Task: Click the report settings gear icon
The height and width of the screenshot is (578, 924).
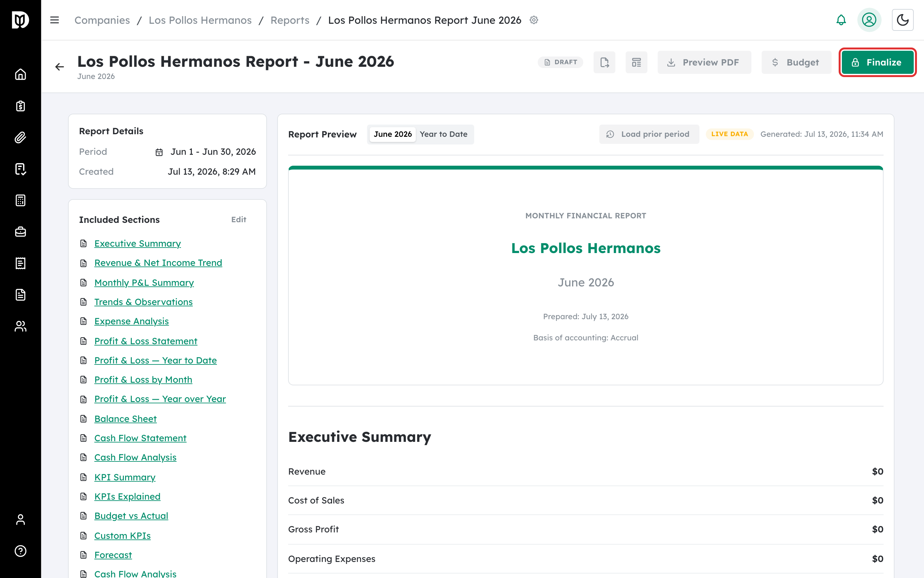Action: pos(534,20)
